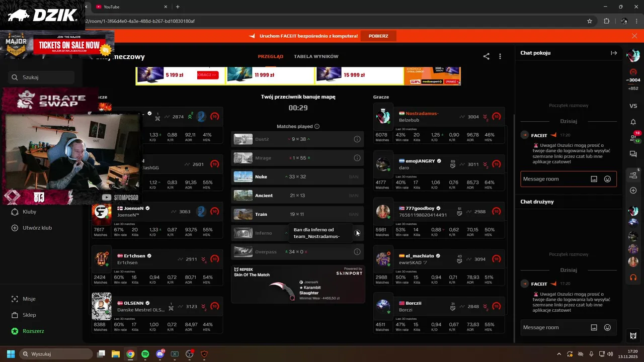The image size is (644, 362).
Task: Open el_machiato player profile
Action: [419, 256]
